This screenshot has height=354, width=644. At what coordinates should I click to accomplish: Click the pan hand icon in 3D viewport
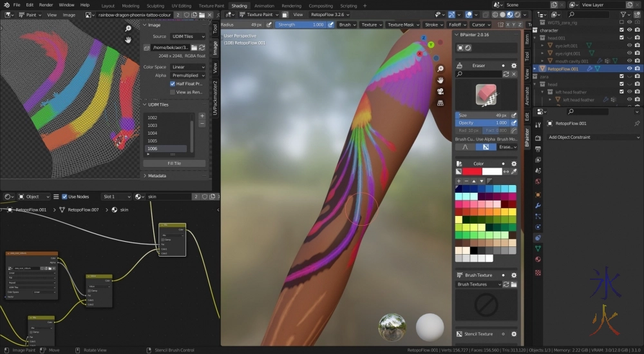coord(440,80)
